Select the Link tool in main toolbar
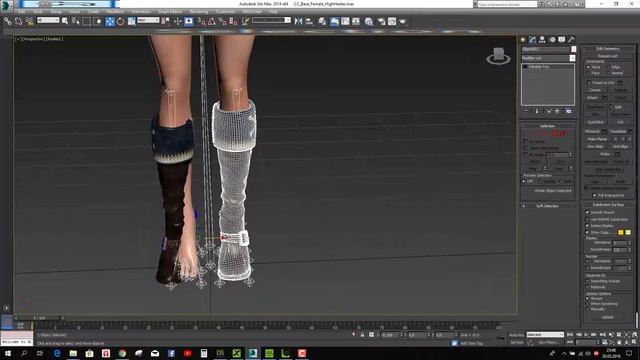 (x=8, y=21)
